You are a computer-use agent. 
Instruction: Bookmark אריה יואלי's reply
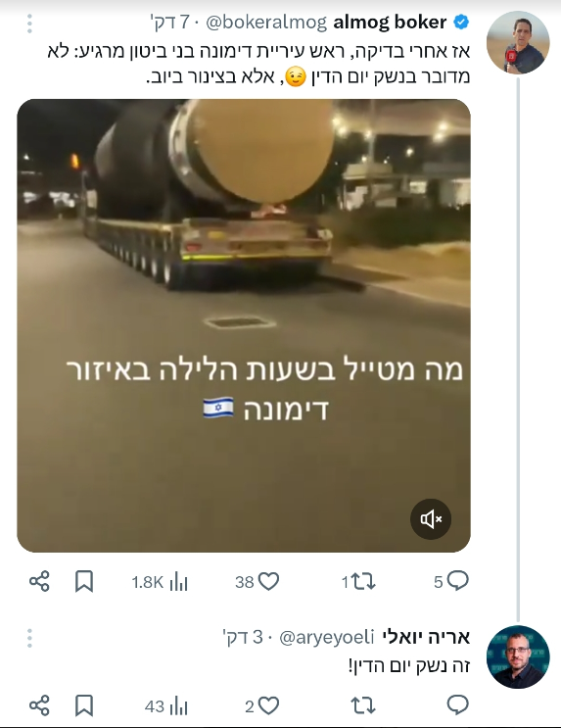point(84,705)
